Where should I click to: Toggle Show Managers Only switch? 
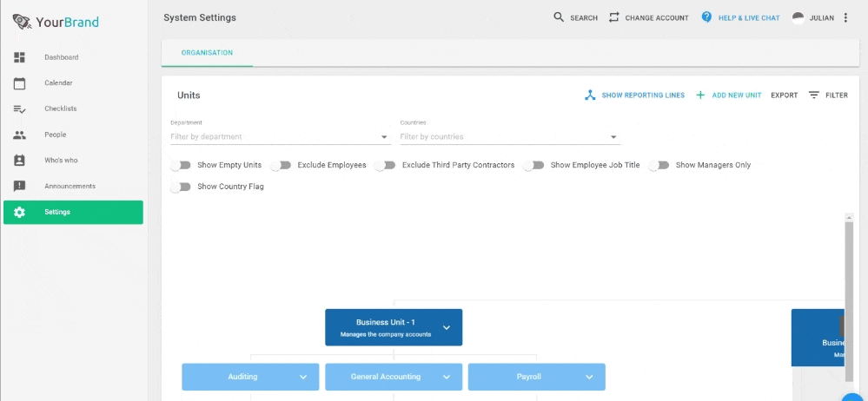659,165
